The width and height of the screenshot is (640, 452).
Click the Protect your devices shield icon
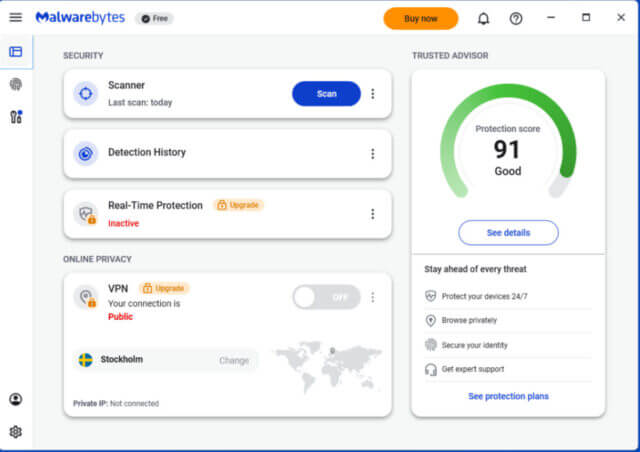click(x=431, y=296)
